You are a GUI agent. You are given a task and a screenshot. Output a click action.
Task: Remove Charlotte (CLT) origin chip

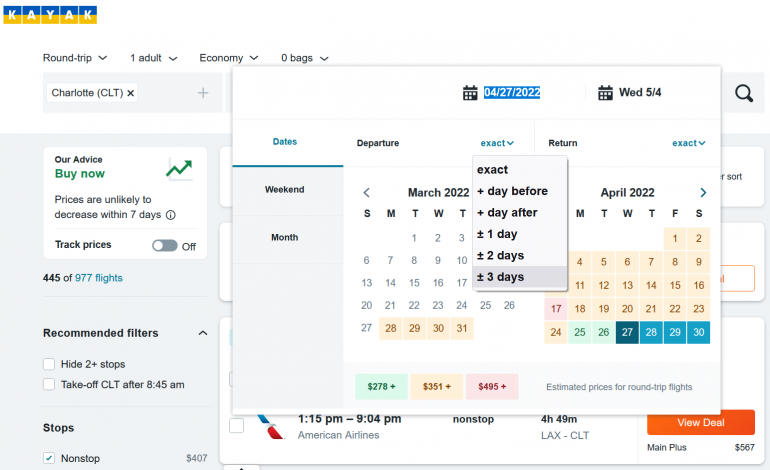[131, 93]
